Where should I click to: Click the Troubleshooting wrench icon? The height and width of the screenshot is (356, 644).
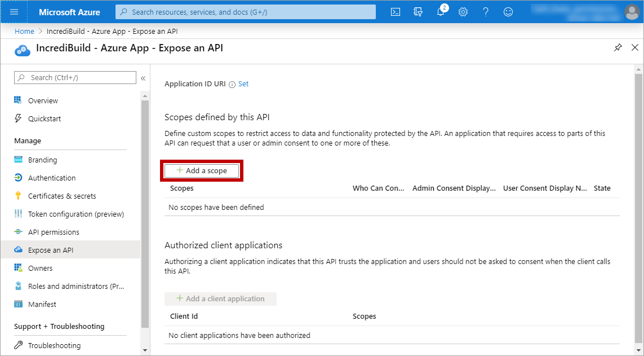pos(18,345)
